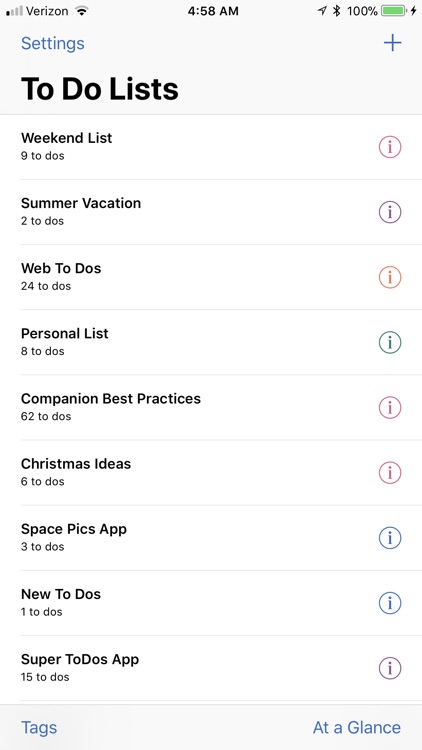The width and height of the screenshot is (422, 750).
Task: Show info for Companion Best Practices
Action: pos(390,408)
